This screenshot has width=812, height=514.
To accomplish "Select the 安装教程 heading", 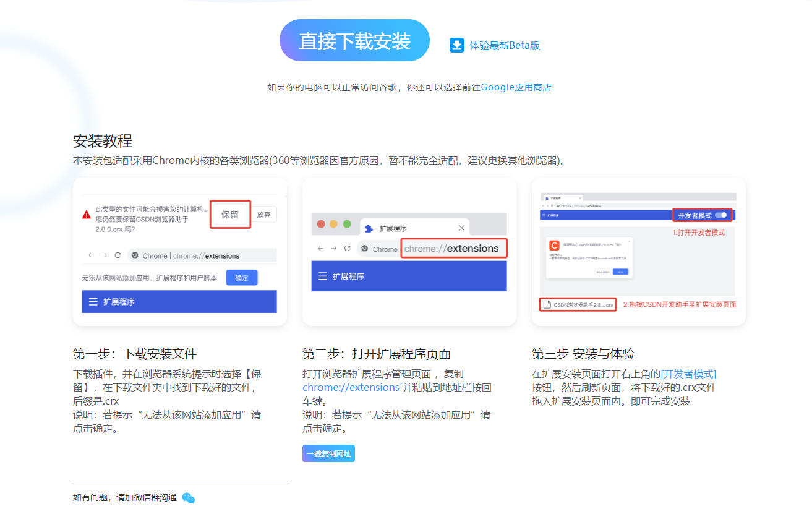I will 103,141.
